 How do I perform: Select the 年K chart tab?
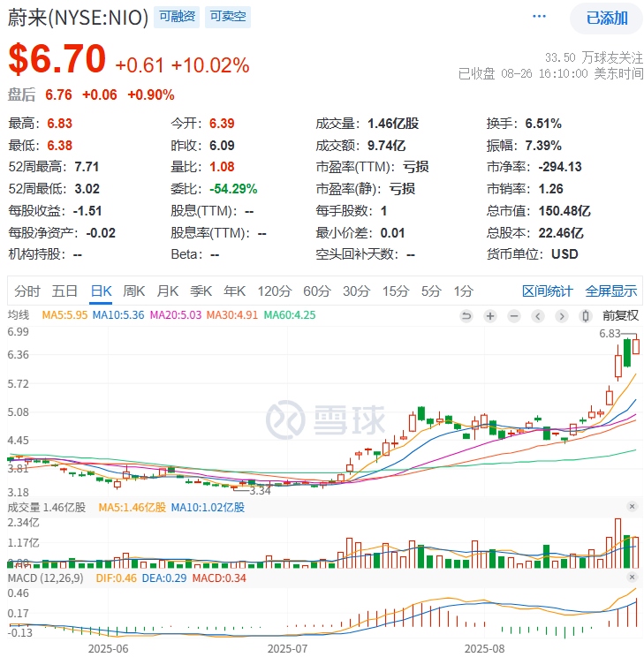(234, 291)
